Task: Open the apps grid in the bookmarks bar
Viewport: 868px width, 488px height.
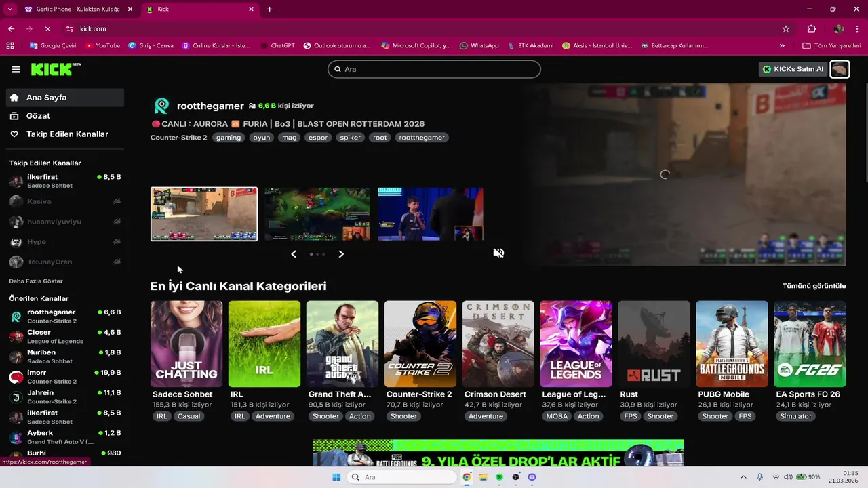Action: (x=10, y=45)
